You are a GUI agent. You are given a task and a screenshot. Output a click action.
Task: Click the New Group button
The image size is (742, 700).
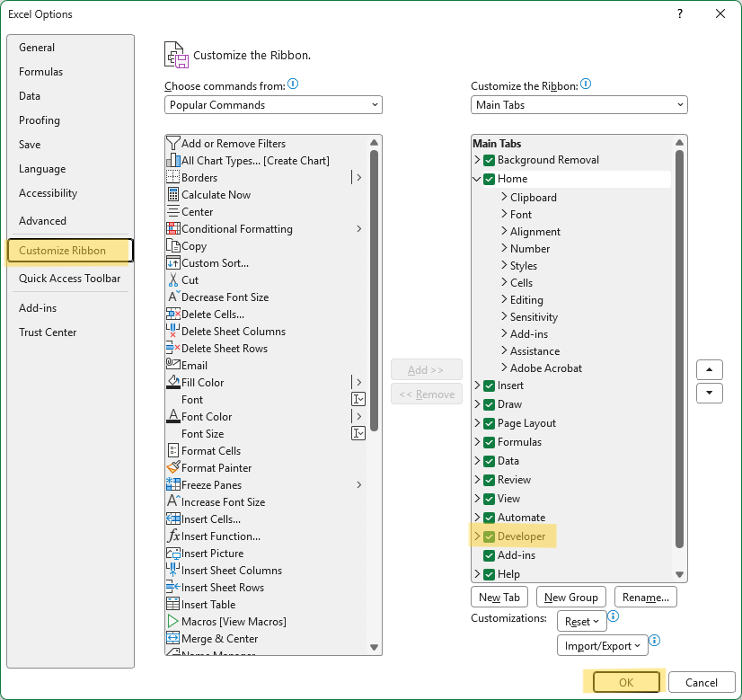tap(570, 598)
